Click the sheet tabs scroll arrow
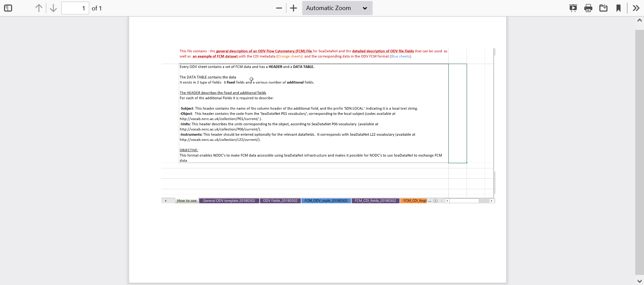Screen dimensions: 644x285 click(166, 201)
